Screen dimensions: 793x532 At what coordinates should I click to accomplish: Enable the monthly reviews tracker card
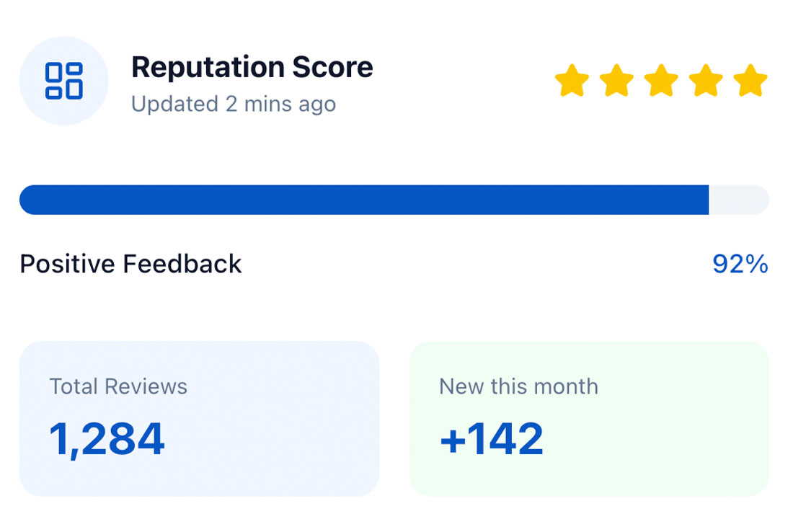tap(590, 418)
